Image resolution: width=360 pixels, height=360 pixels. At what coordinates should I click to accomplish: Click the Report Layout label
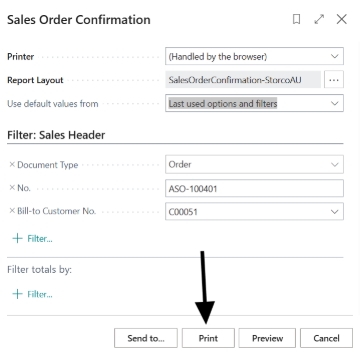(35, 80)
